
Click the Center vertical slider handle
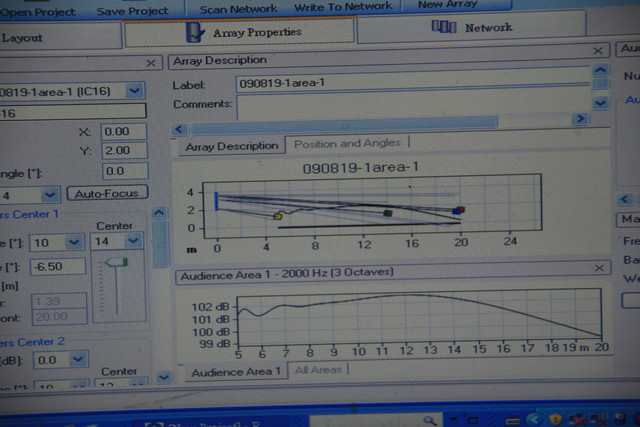click(x=118, y=262)
